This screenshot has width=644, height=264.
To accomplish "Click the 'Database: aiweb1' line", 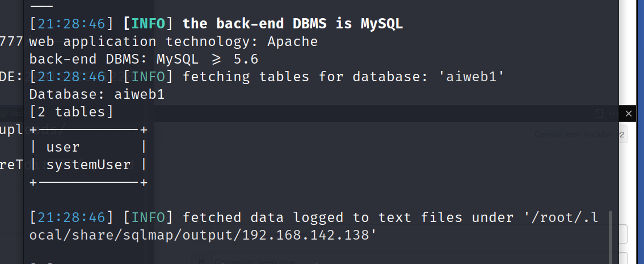I will pyautogui.click(x=97, y=95).
